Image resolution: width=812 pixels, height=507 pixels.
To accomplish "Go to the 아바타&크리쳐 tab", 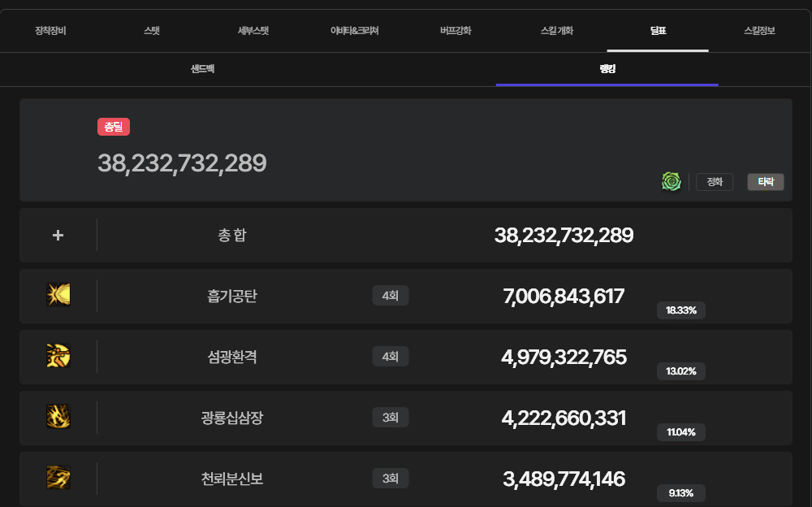I will coord(354,31).
